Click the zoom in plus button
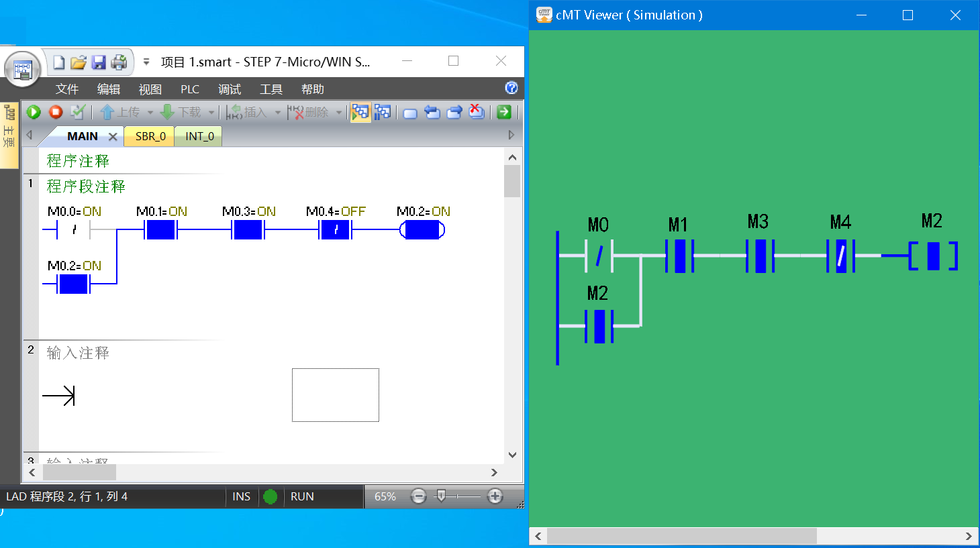This screenshot has width=980, height=548. click(495, 496)
